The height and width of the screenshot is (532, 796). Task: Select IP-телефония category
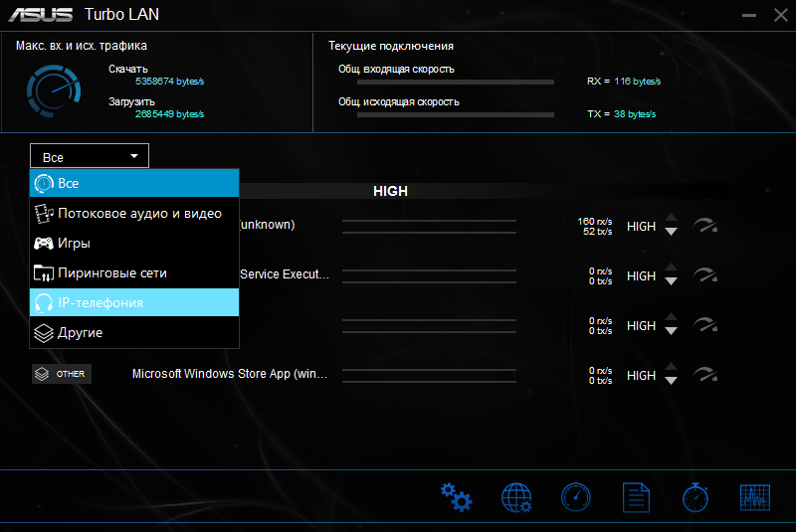(x=134, y=302)
